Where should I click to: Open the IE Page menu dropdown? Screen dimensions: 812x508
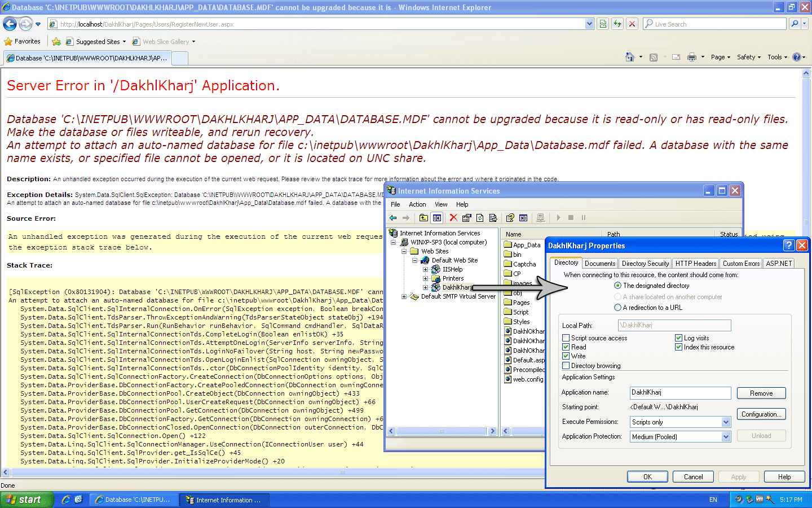[x=721, y=57]
